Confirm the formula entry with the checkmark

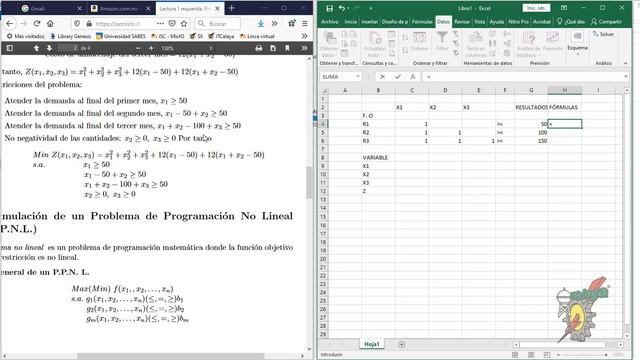pyautogui.click(x=398, y=76)
